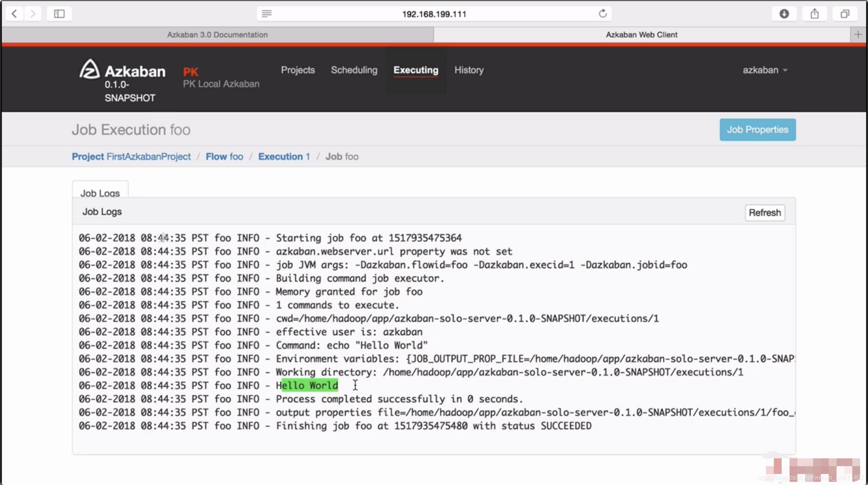Viewport: 868px width, 485px height.
Task: Click log line starting 'job JVM args:'
Action: click(383, 265)
